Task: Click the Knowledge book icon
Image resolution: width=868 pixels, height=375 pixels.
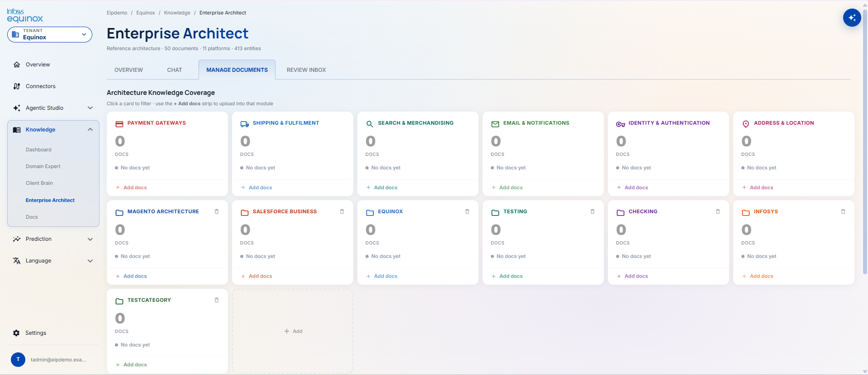Action: (17, 130)
